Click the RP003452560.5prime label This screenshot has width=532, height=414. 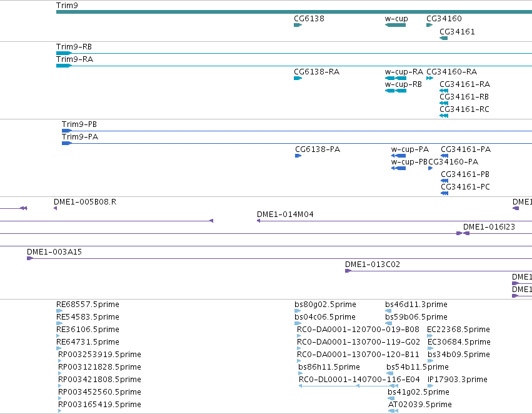pyautogui.click(x=99, y=392)
